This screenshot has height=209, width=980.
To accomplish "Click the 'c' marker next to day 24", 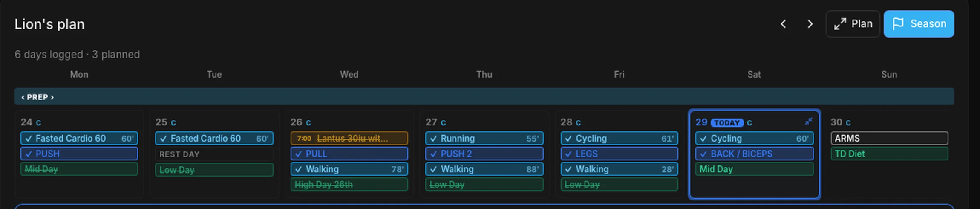I will pyautogui.click(x=38, y=122).
